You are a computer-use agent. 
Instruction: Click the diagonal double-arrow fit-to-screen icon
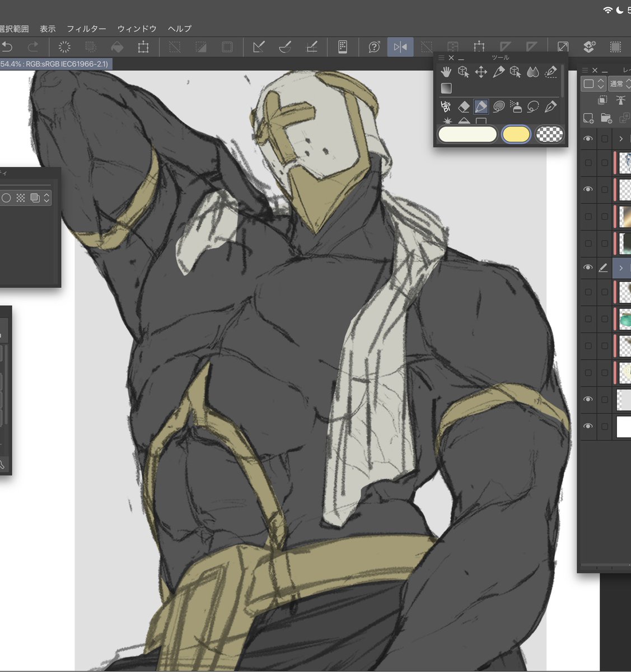[x=563, y=47]
